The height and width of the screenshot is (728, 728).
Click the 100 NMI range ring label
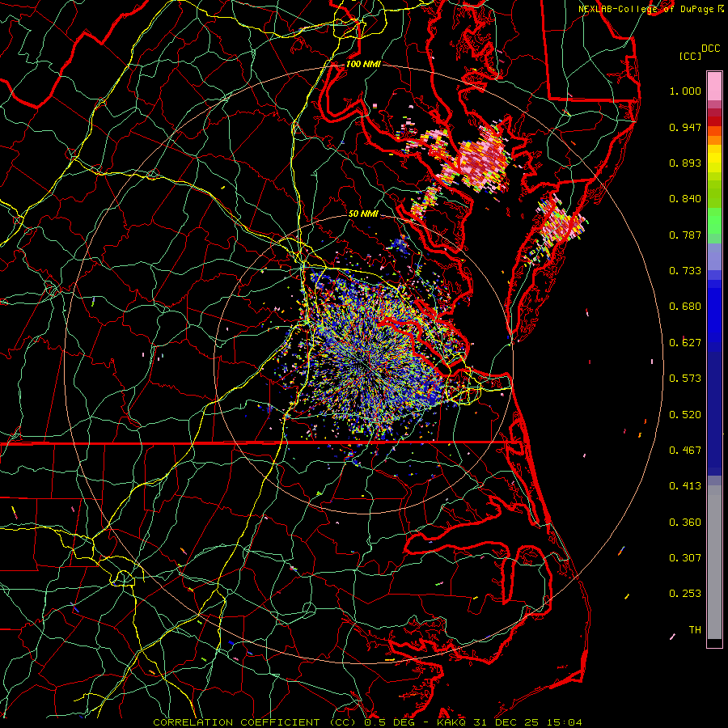[x=363, y=64]
